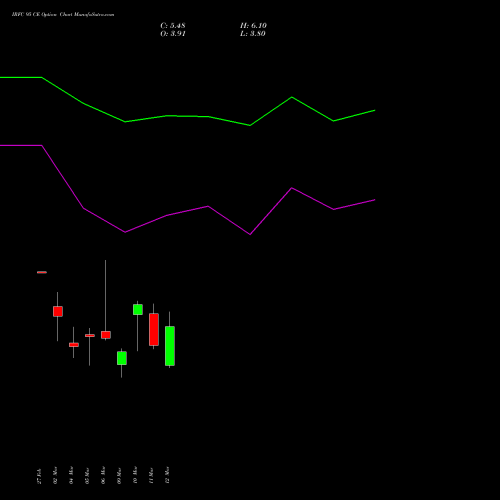500x500 pixels.
Task: Click the '05 Mar' date label
Action: 87,476
